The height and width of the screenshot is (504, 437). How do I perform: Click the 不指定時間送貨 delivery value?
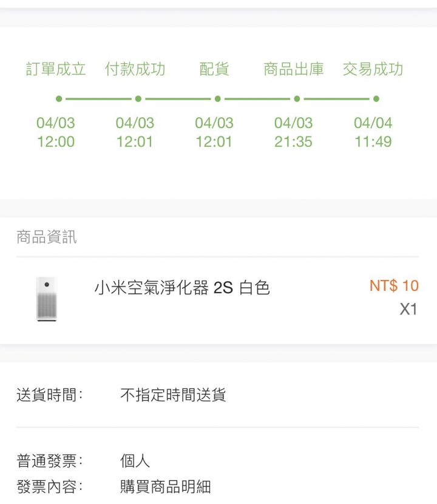(x=173, y=395)
